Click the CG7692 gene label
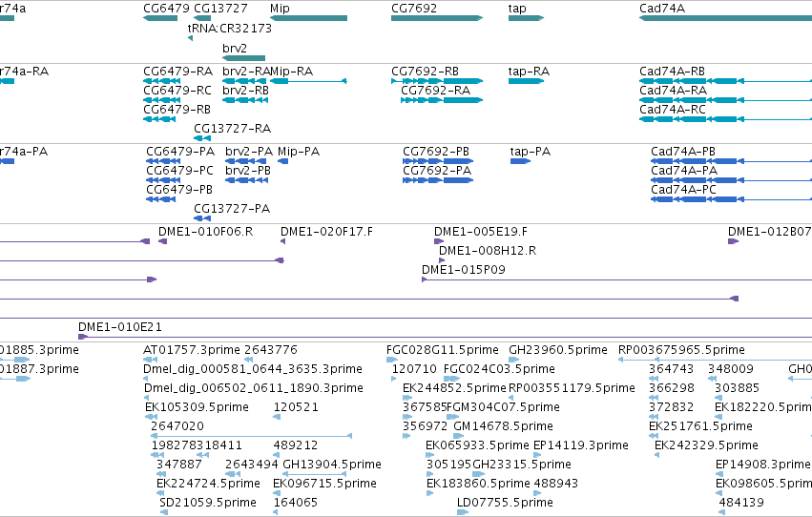Image resolution: width=812 pixels, height=517 pixels. 414,9
